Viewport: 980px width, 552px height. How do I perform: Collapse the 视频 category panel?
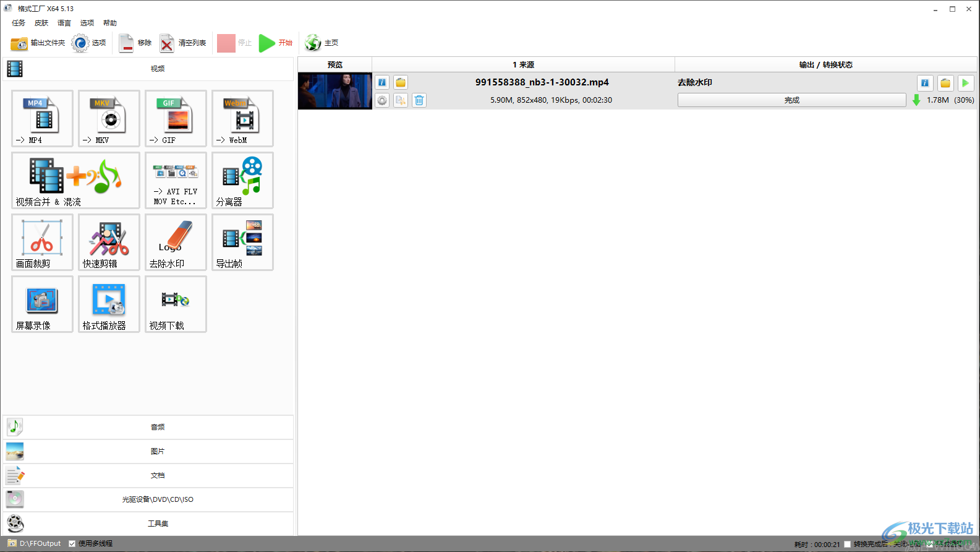(x=148, y=69)
